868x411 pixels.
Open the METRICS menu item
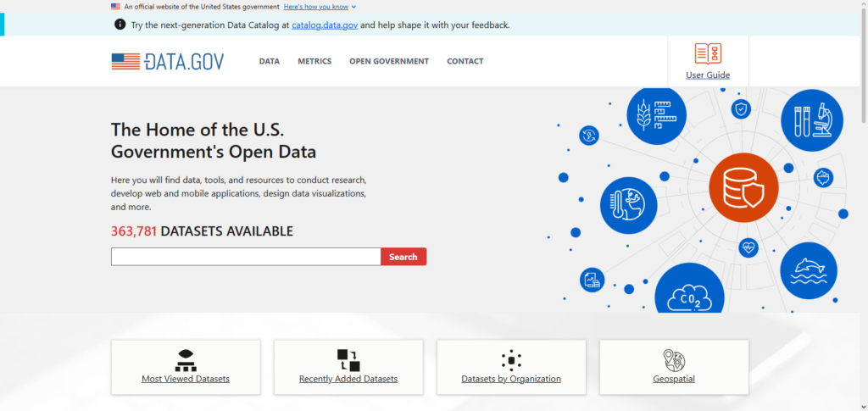point(314,61)
